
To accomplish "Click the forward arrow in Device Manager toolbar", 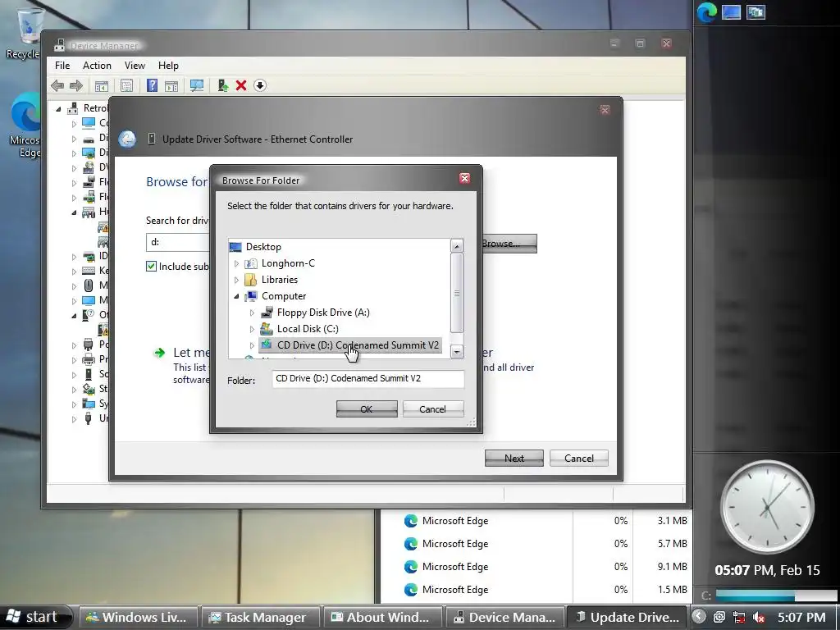I will (76, 85).
